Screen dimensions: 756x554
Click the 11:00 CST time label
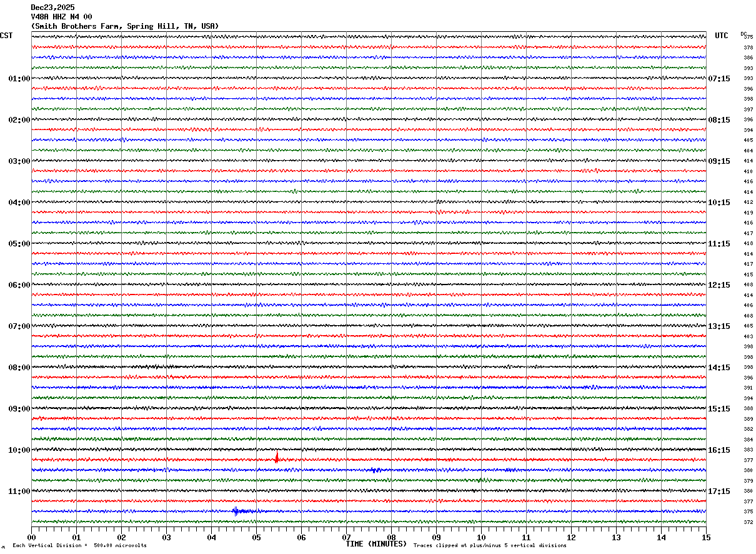click(19, 491)
